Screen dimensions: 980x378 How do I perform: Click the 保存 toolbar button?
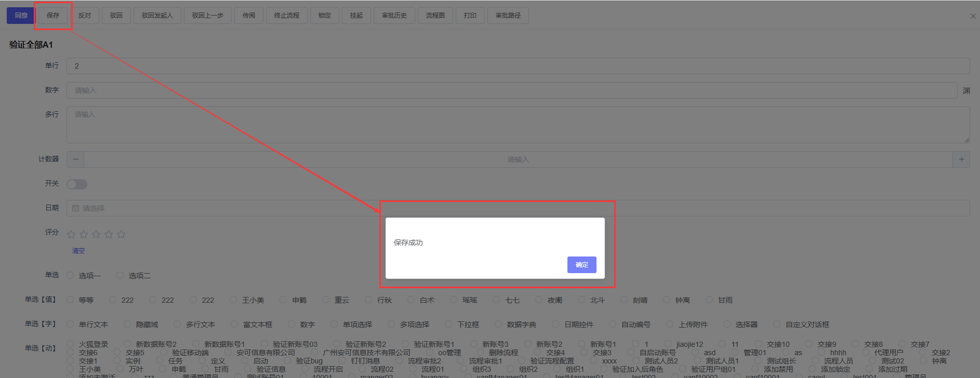(x=53, y=16)
